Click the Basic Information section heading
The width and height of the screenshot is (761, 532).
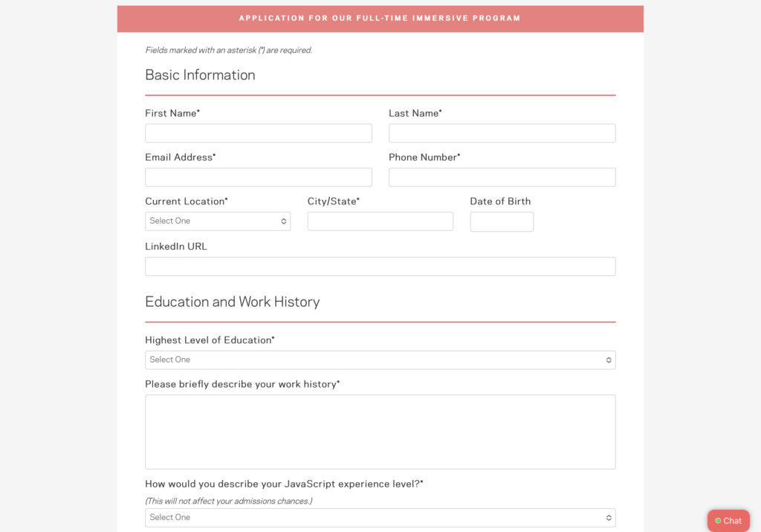click(x=200, y=75)
